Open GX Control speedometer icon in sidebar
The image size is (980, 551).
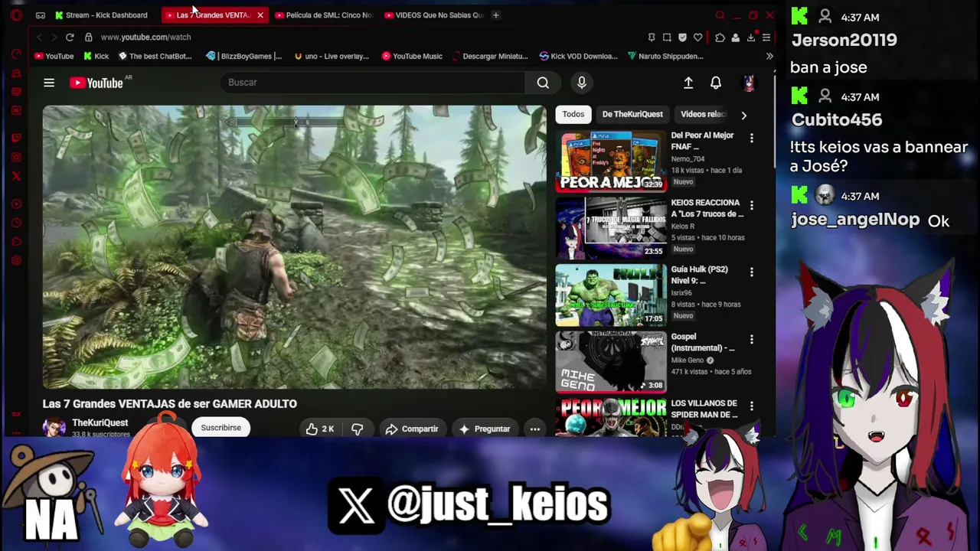(x=16, y=54)
